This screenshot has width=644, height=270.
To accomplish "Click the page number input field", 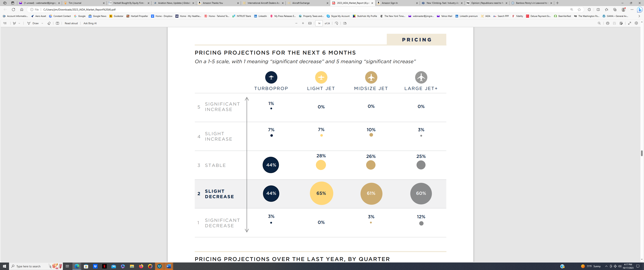I will (x=319, y=23).
